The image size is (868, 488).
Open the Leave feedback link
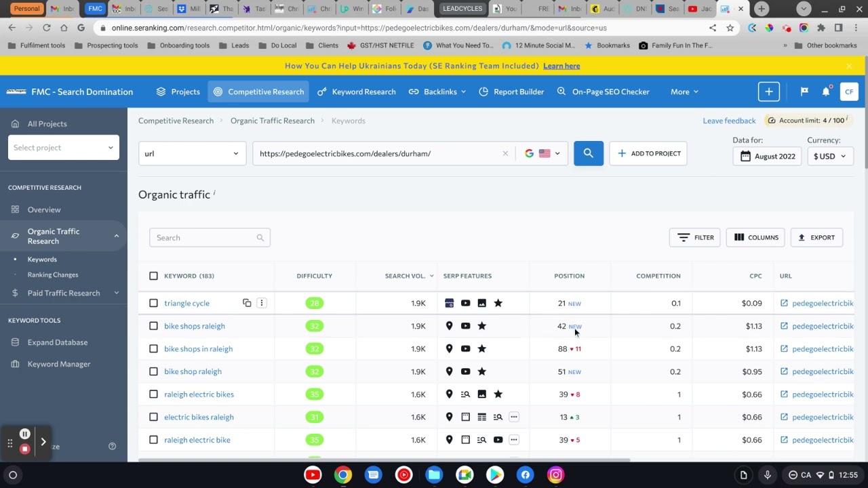(x=729, y=121)
